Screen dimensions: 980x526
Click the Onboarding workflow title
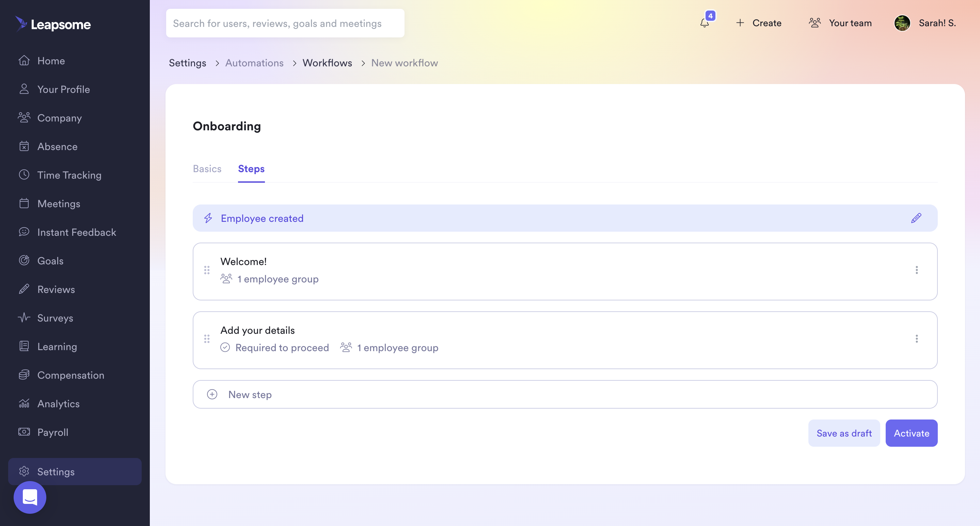click(x=227, y=126)
